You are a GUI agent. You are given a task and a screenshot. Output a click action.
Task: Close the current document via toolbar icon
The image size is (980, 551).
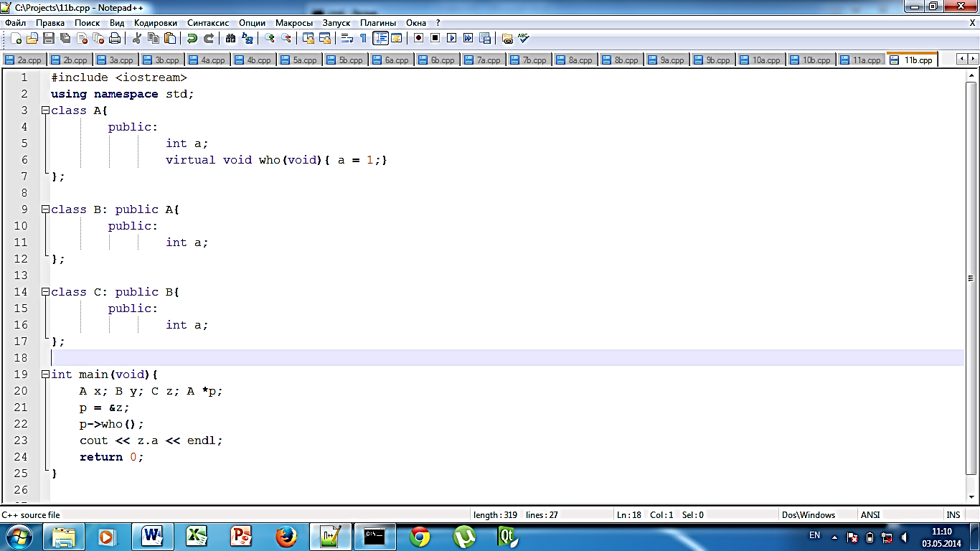pos(82,38)
